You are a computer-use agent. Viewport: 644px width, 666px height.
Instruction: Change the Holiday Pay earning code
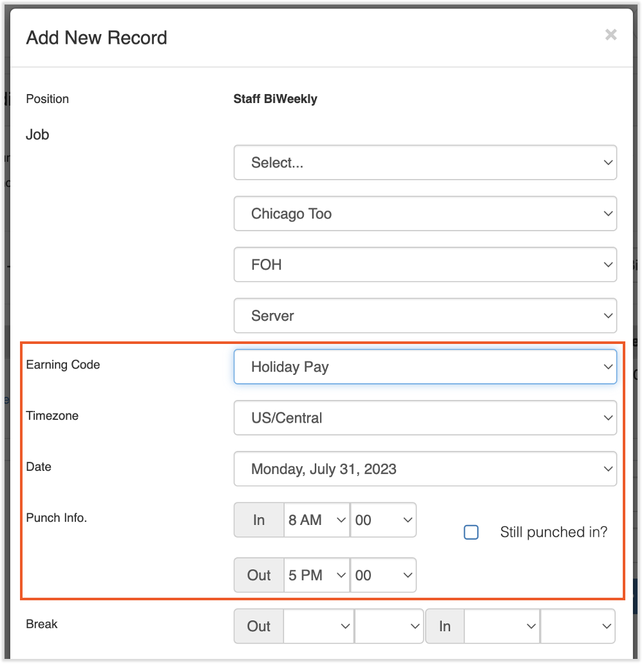425,367
